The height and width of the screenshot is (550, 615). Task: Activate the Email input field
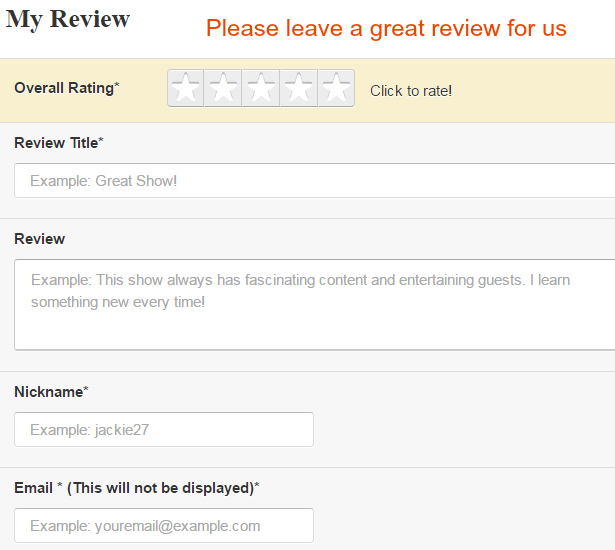(x=164, y=526)
